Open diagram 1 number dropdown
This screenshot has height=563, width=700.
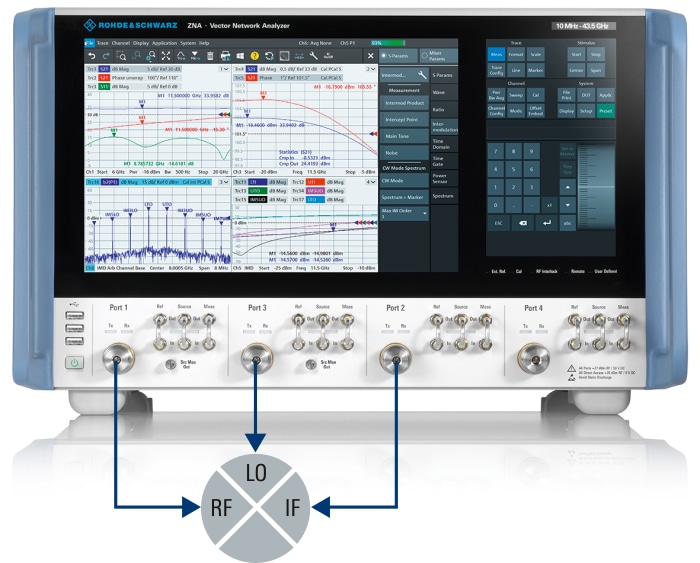point(224,69)
